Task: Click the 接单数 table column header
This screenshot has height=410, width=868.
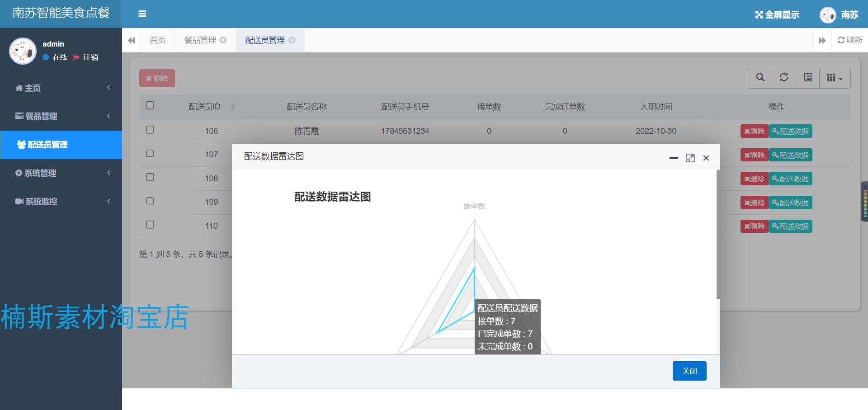Action: 489,107
